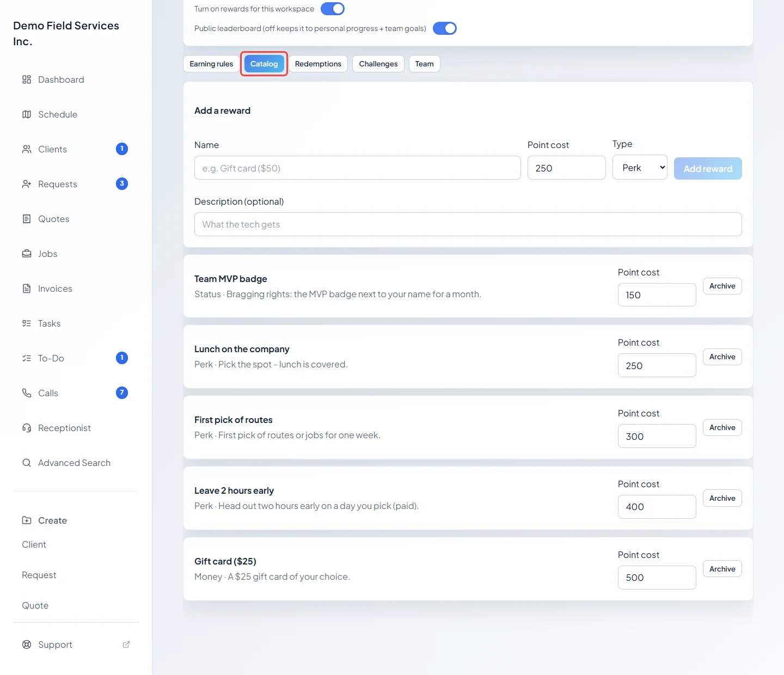Click the Calls badge showing 7
This screenshot has width=784, height=675.
pos(122,392)
